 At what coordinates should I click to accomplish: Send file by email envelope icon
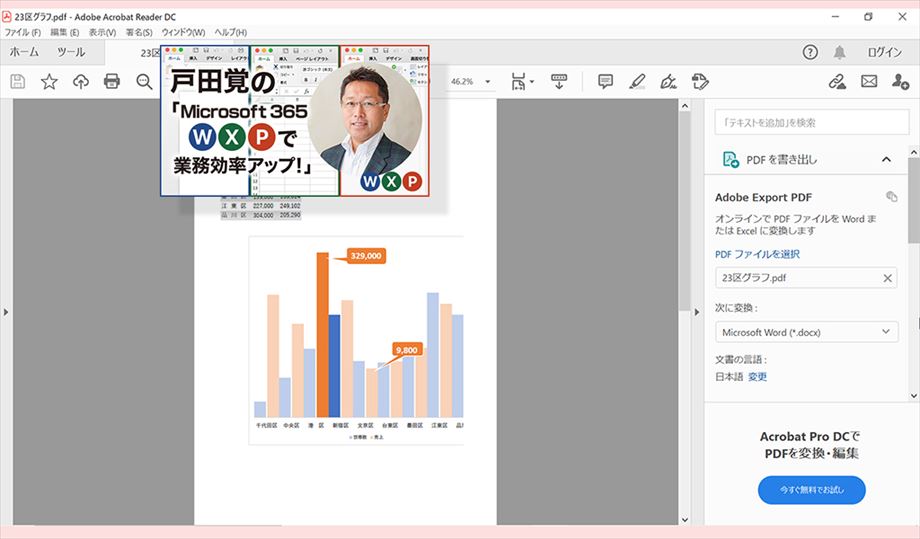869,82
